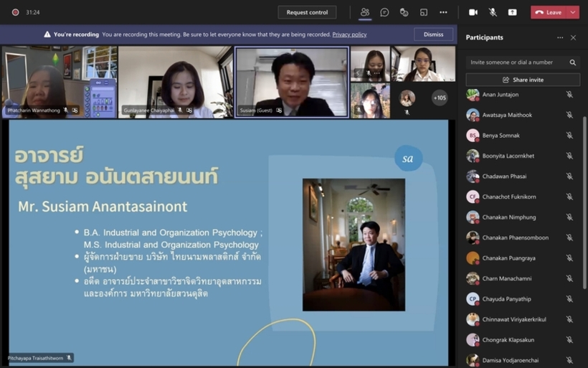
Task: Click the Gunlayanee Chaiyaphat video tile
Action: click(x=176, y=82)
